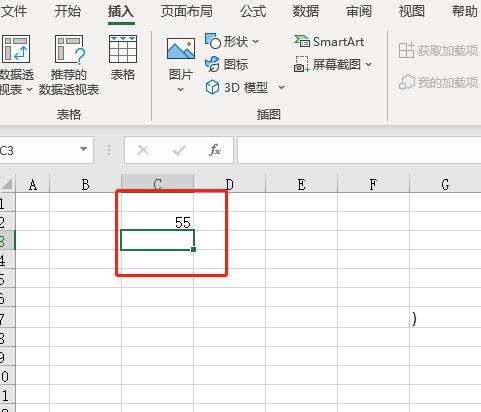This screenshot has width=481, height=412.
Task: Insert a table with 表格 icon
Action: point(123,49)
